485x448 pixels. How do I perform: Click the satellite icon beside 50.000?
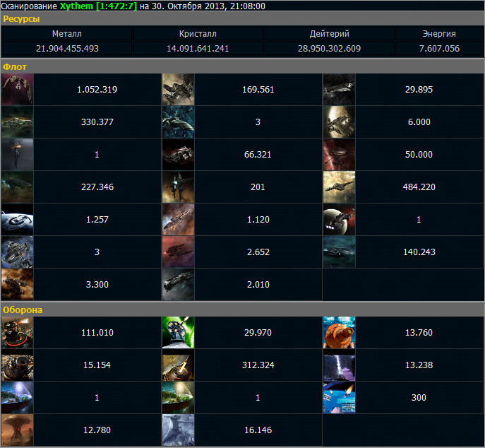339,155
